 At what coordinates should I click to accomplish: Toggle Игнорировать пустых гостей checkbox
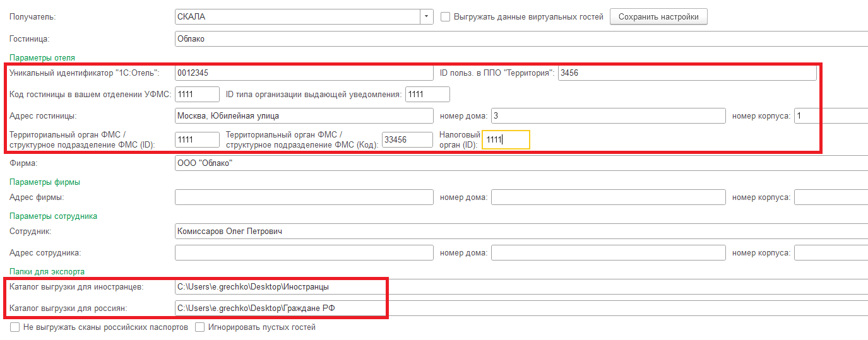[199, 327]
